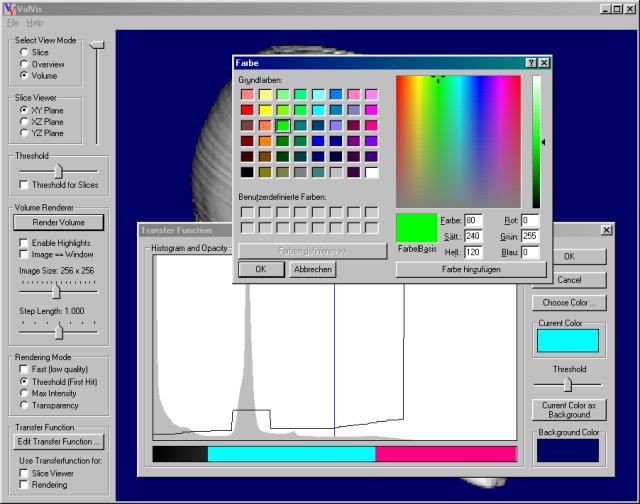The height and width of the screenshot is (504, 640).
Task: Click the luminance slider arrow marker
Action: [x=543, y=143]
